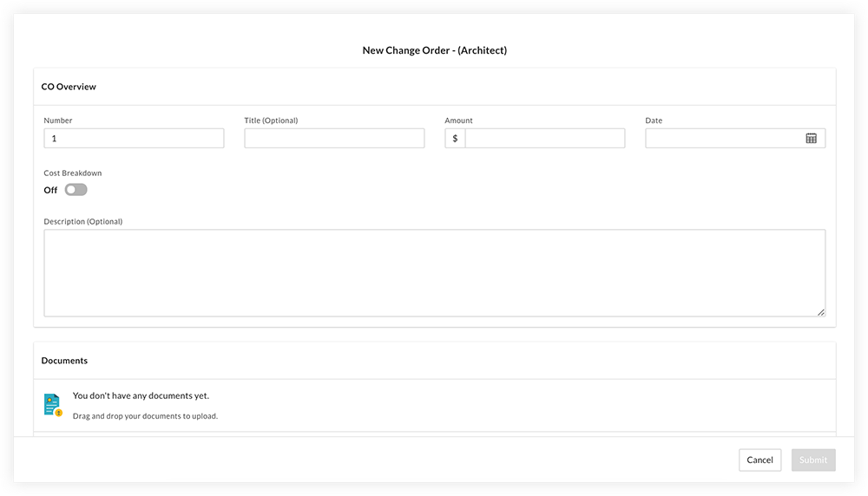Toggle the Cost Breakdown switch on
The image size is (868, 496).
76,190
